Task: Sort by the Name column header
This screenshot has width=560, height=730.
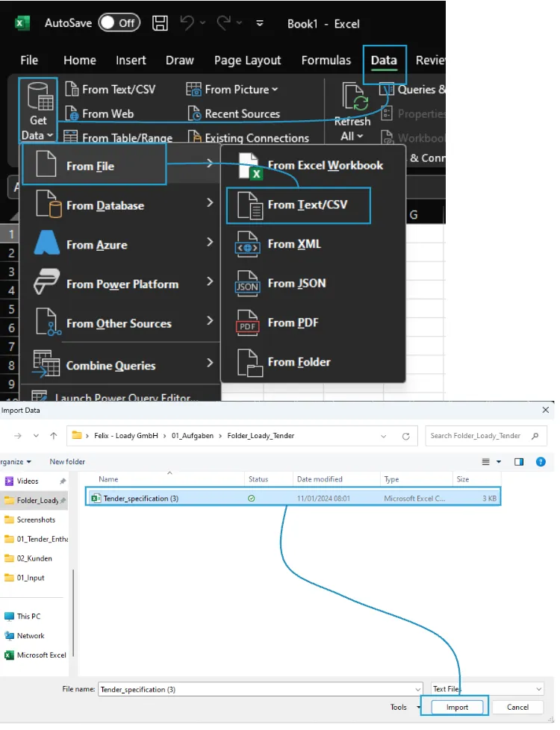Action: 108,479
